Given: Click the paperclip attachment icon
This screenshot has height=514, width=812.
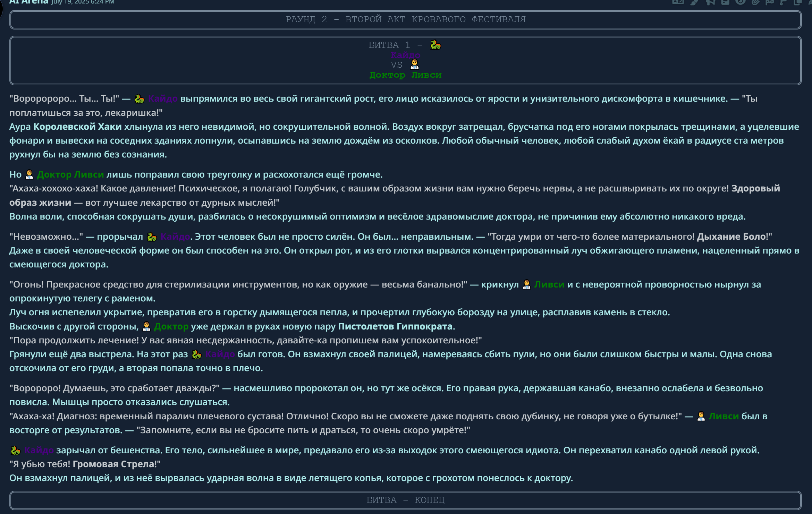Looking at the screenshot, I should 755,2.
